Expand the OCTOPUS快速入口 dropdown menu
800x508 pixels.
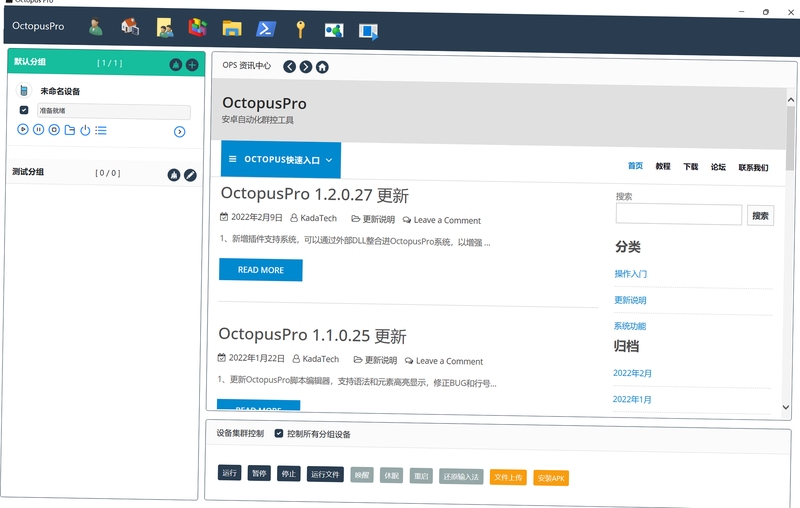click(281, 160)
